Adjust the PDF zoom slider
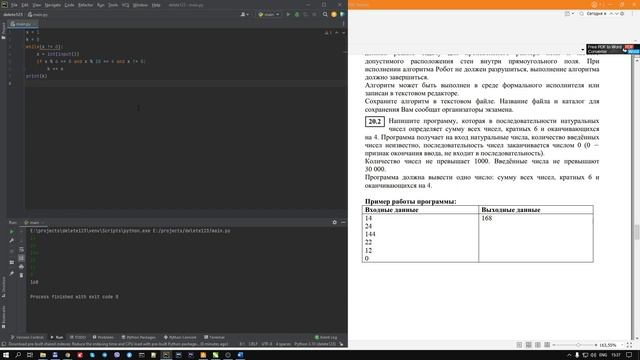640x360 pixels. (x=578, y=345)
